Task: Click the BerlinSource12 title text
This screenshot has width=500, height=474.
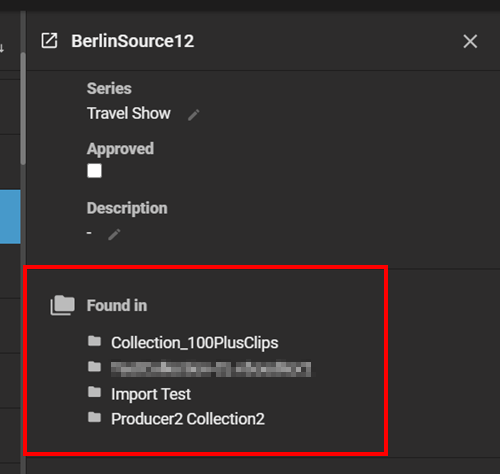Action: [x=132, y=41]
